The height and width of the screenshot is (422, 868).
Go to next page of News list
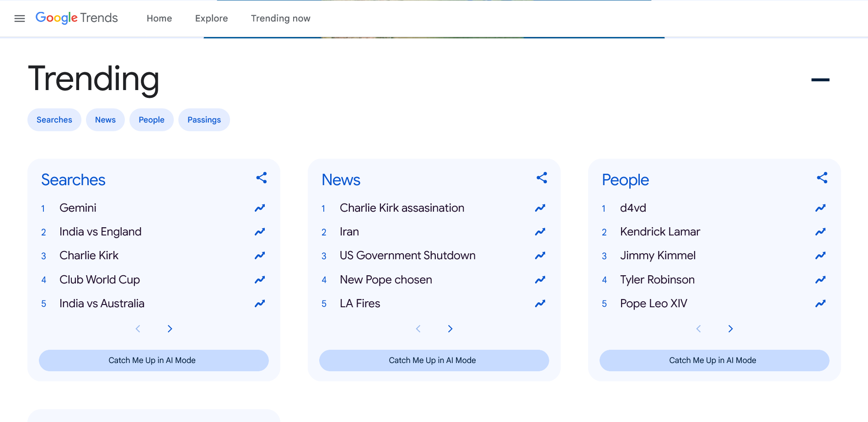(x=450, y=329)
